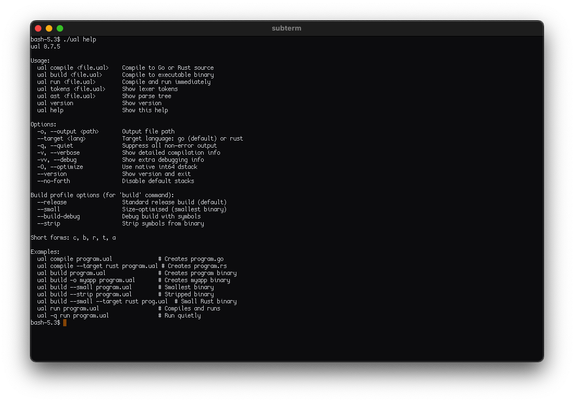This screenshot has height=402, width=574.
Task: Click the 'Options:' heading
Action: point(44,124)
